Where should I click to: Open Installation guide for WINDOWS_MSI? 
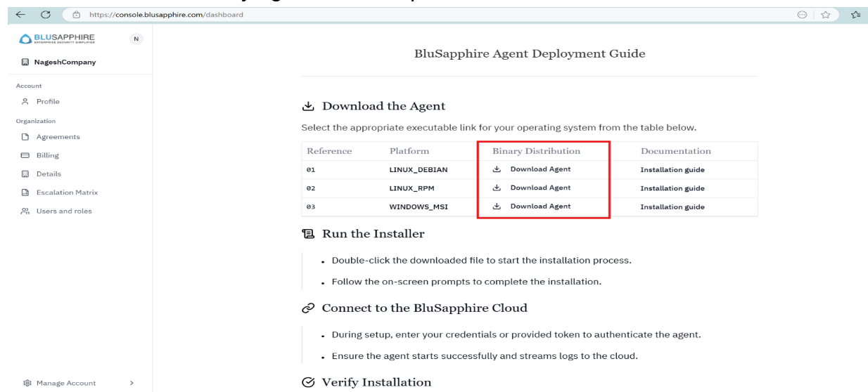point(672,207)
